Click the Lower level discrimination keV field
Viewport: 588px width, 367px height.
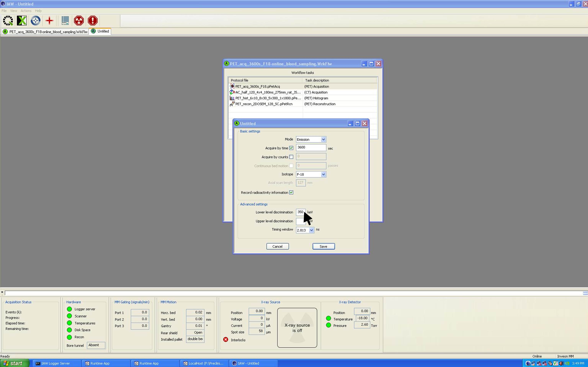point(300,212)
